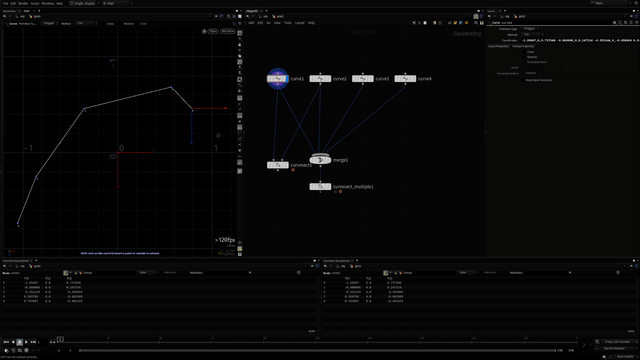Viewport: 640px width, 360px height.
Task: Select the curvesect_multiple1 node
Action: [x=320, y=187]
